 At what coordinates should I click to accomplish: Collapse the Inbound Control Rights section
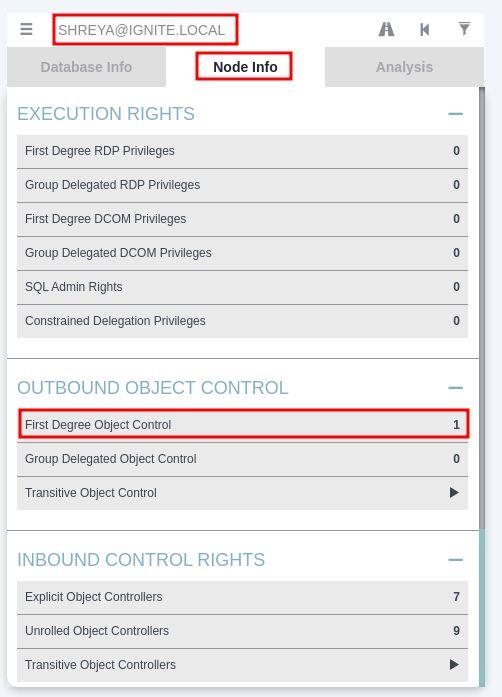click(455, 560)
